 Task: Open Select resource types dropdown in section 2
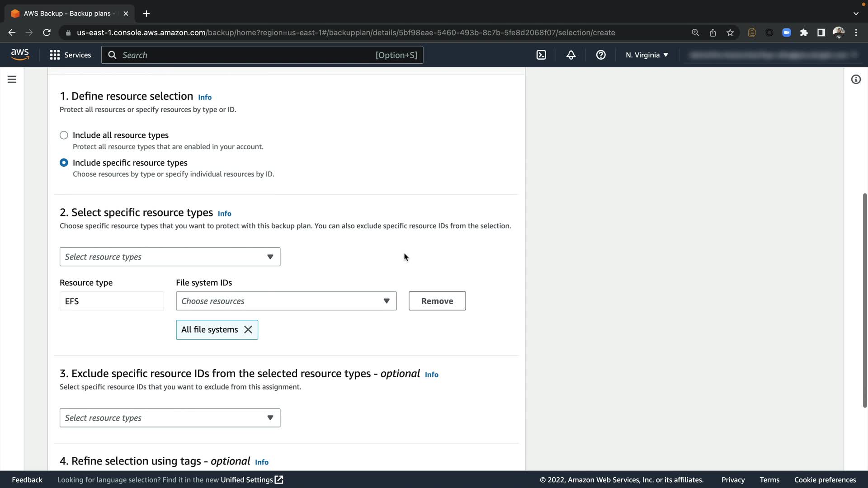pos(170,257)
